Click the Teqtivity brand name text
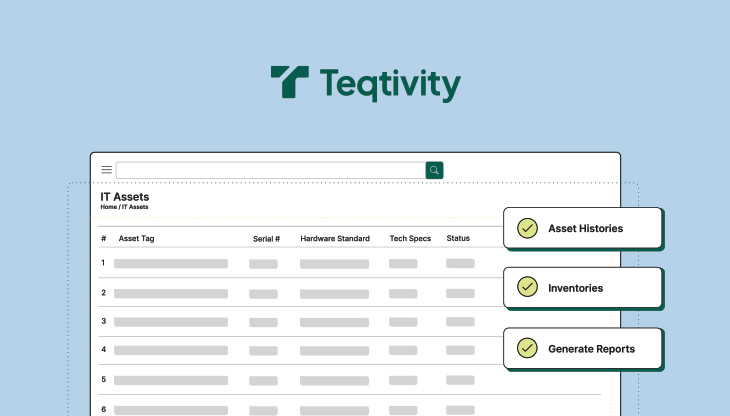 [x=390, y=84]
